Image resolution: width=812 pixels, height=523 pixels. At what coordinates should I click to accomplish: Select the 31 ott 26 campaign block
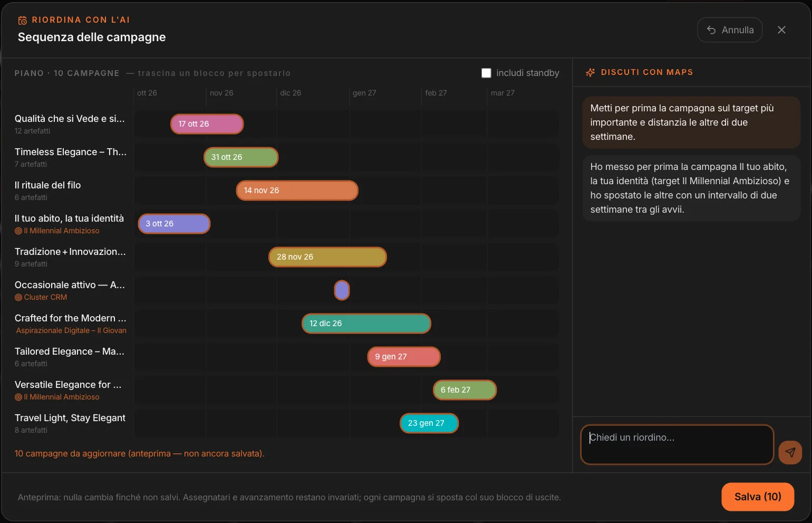click(x=241, y=157)
